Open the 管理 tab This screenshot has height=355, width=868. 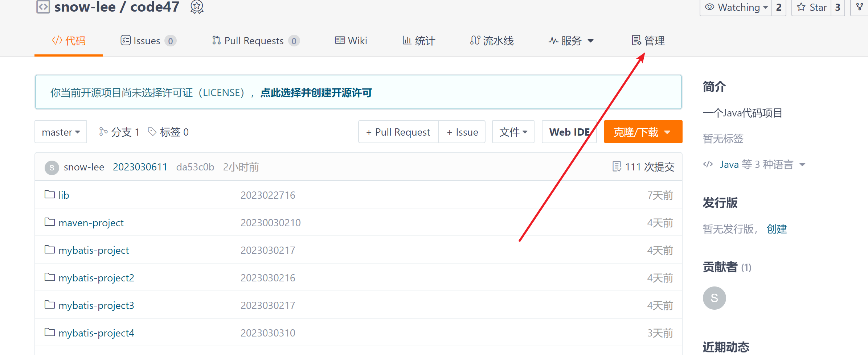[648, 41]
